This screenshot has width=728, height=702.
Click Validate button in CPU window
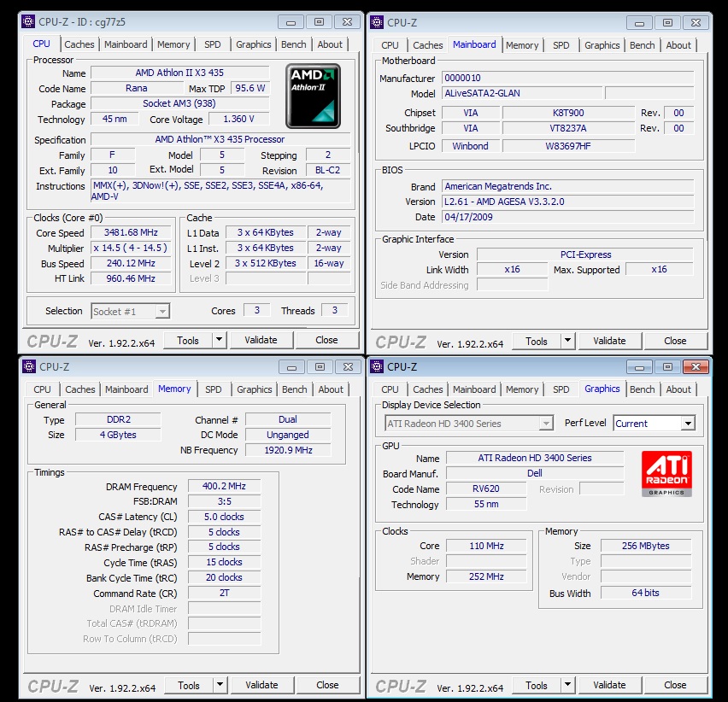[261, 340]
